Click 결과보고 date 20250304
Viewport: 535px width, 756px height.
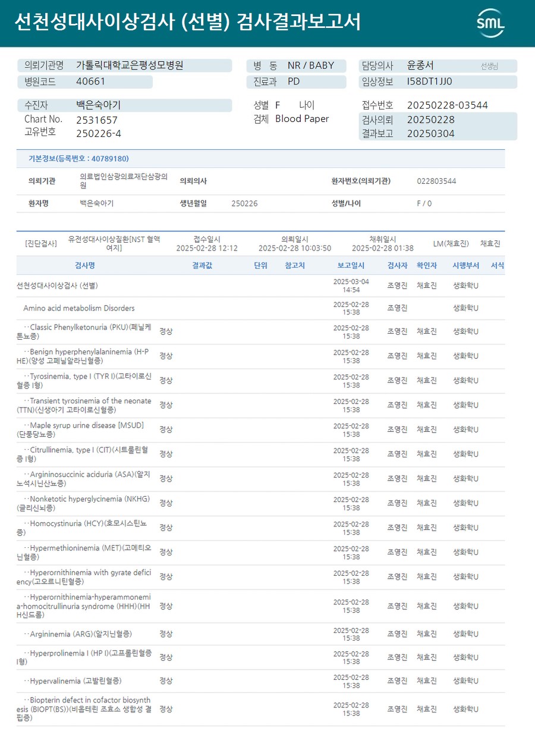point(431,134)
